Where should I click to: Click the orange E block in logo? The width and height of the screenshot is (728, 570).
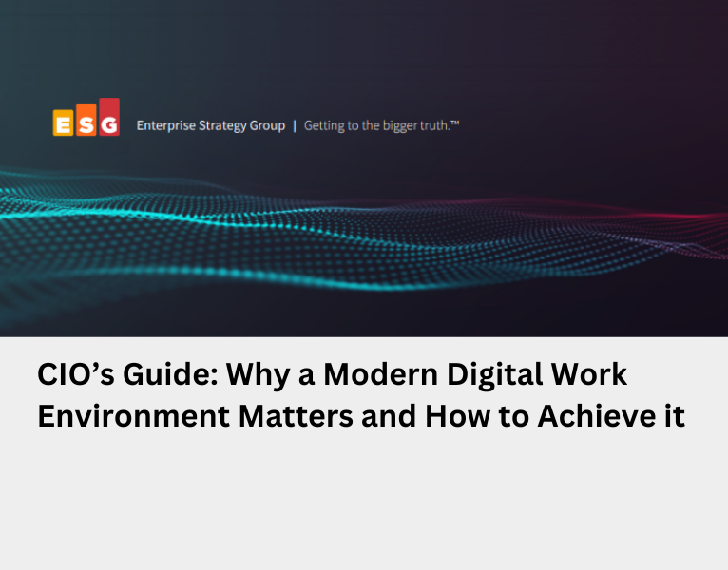click(x=63, y=124)
